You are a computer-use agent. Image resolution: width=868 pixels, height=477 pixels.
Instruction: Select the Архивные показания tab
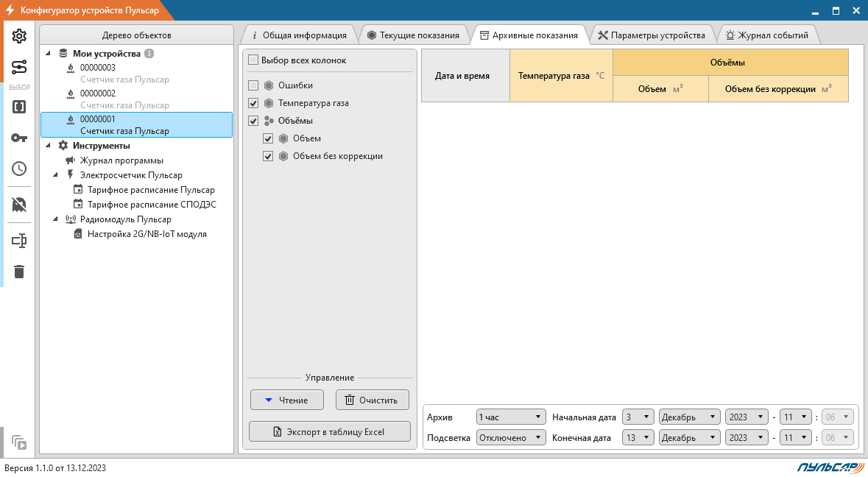pos(529,35)
